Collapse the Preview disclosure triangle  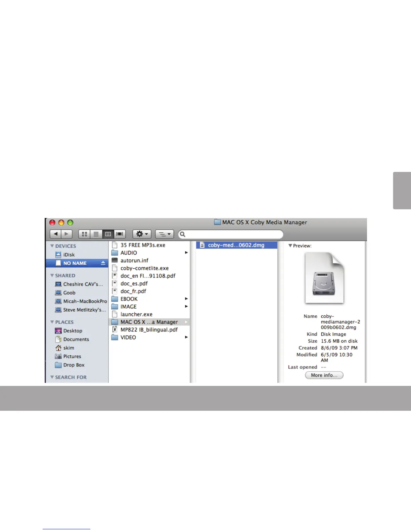(290, 246)
